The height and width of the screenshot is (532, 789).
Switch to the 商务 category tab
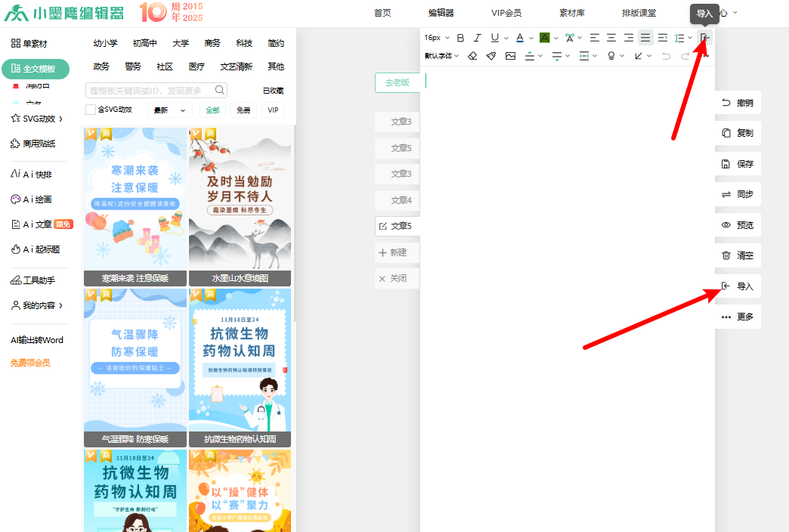pos(212,44)
